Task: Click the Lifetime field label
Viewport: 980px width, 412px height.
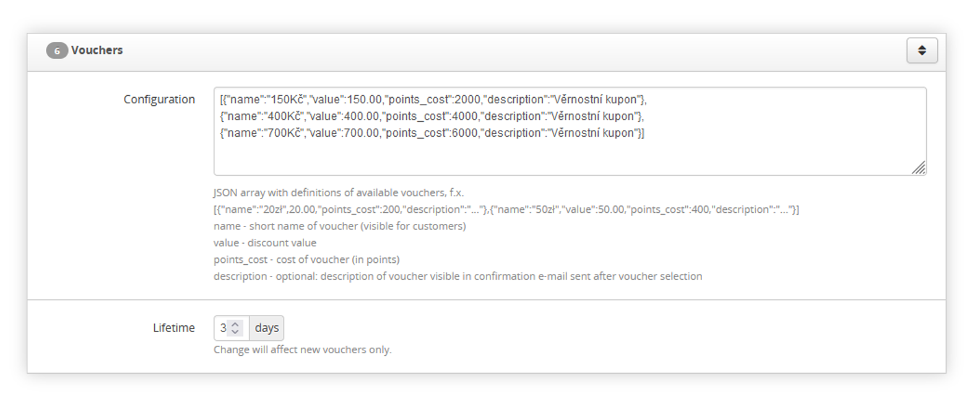Action: point(174,328)
